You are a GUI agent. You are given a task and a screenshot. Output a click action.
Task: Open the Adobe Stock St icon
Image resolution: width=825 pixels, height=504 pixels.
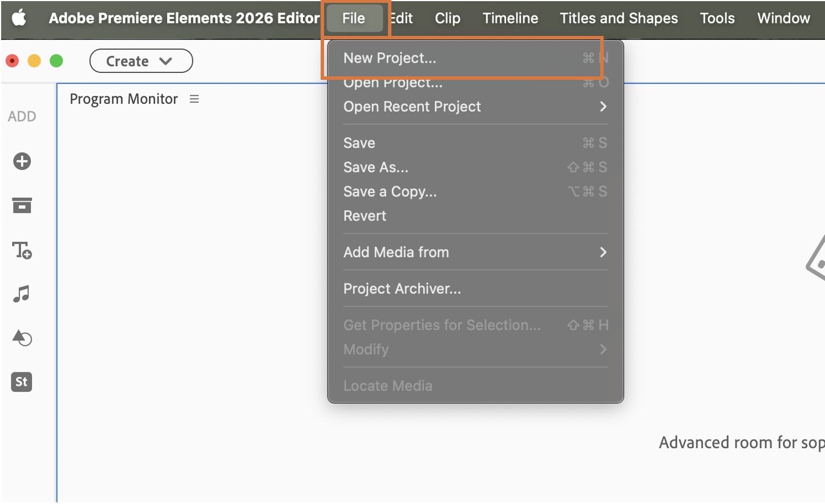coord(22,382)
